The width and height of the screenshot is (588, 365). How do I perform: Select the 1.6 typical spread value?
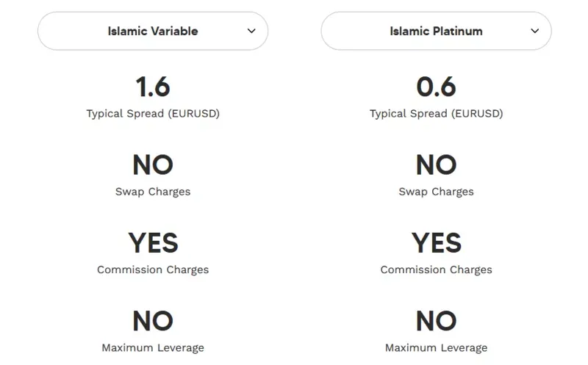(x=153, y=87)
